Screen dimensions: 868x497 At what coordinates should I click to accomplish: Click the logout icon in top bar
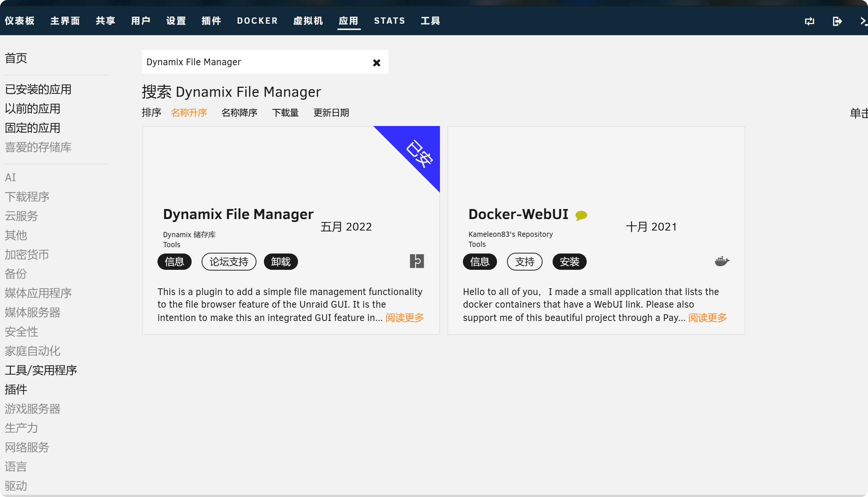tap(837, 21)
